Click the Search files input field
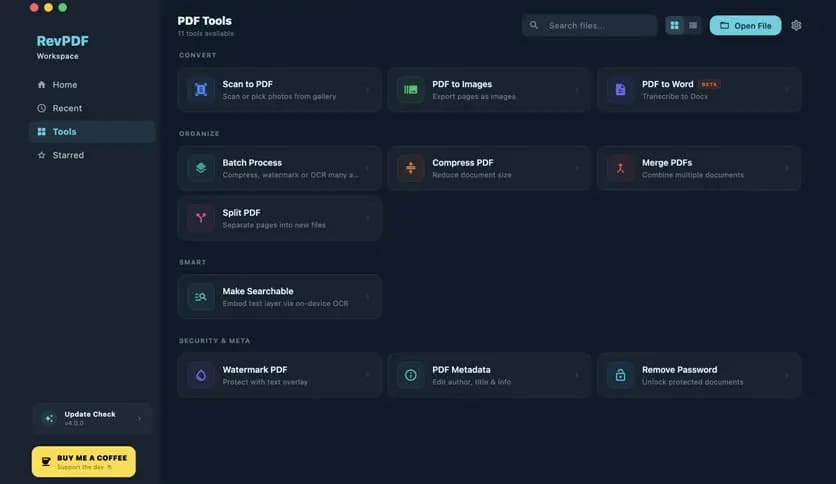The image size is (836, 484). click(x=589, y=25)
